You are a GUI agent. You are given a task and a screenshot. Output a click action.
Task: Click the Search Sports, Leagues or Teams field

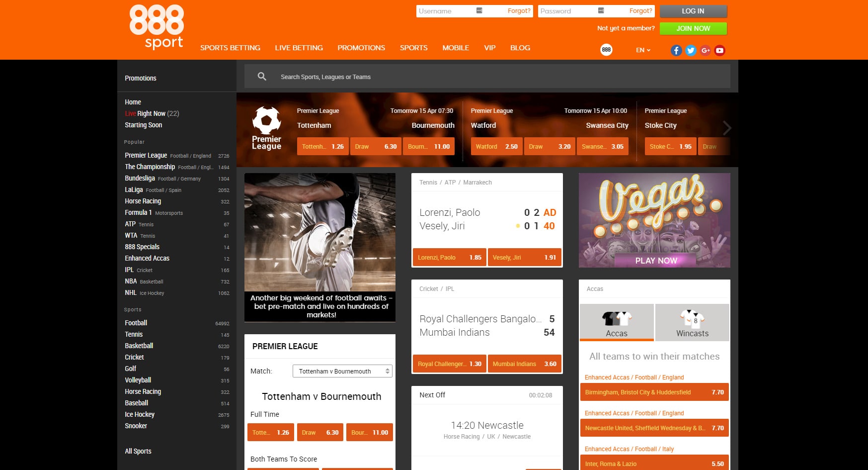(487, 77)
